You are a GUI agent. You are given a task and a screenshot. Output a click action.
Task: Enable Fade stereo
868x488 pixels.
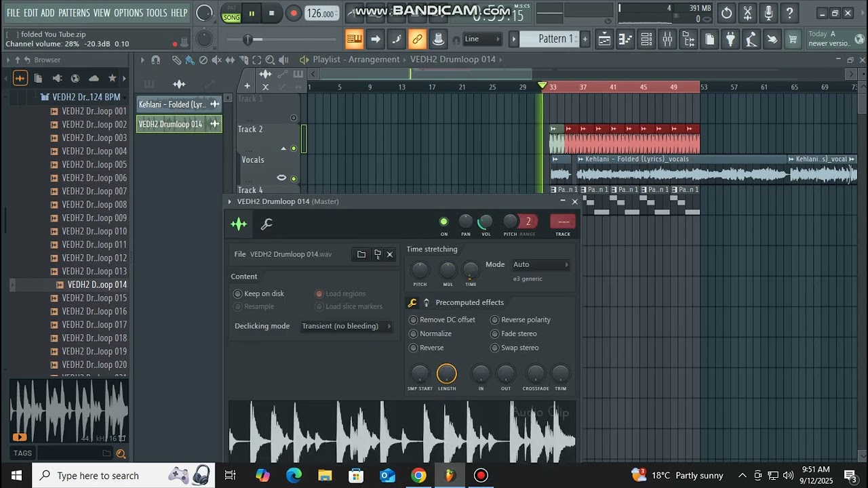click(x=514, y=333)
